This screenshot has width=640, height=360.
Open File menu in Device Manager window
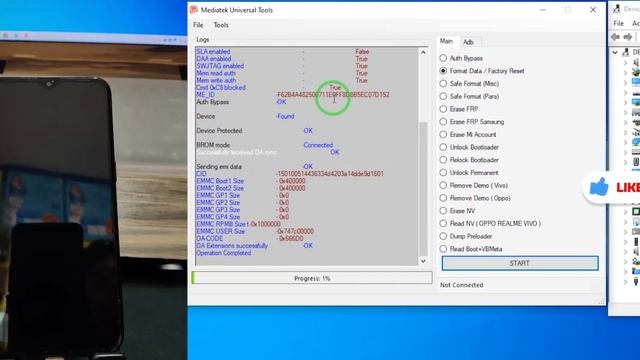(618, 23)
